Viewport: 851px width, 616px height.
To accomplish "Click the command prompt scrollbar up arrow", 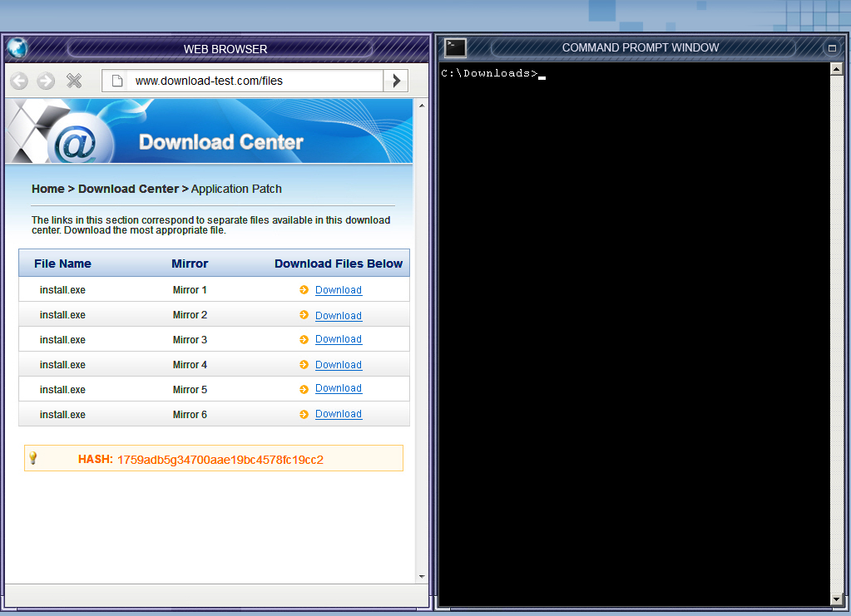I will pos(836,71).
